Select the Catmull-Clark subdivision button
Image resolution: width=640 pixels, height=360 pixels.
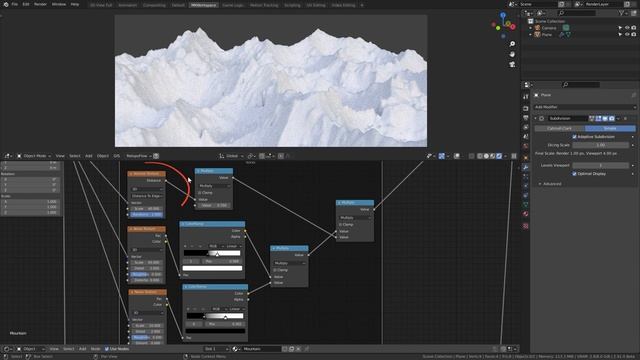560,128
